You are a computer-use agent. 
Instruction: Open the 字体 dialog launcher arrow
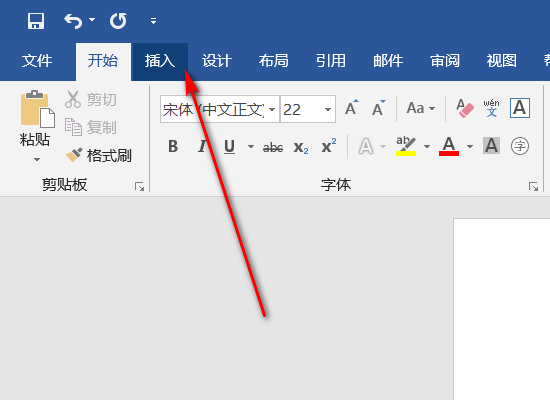[534, 187]
